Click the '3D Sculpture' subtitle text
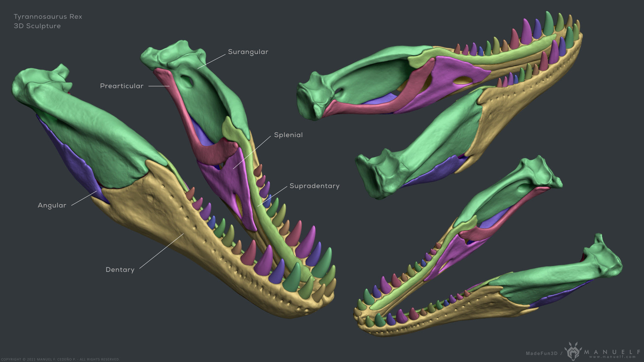Screen dimensions: 644x362 [37, 26]
